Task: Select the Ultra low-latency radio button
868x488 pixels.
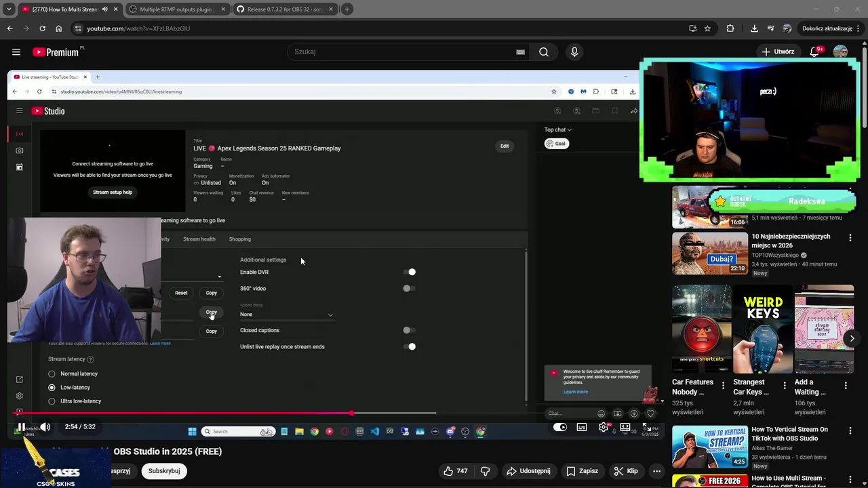Action: [x=52, y=401]
